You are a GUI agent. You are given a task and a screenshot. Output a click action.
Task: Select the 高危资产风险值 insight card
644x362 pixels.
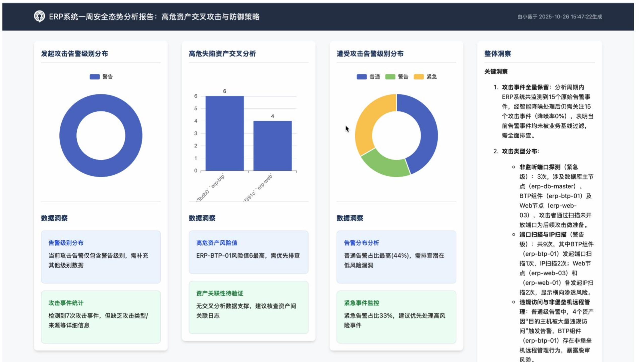coord(248,252)
